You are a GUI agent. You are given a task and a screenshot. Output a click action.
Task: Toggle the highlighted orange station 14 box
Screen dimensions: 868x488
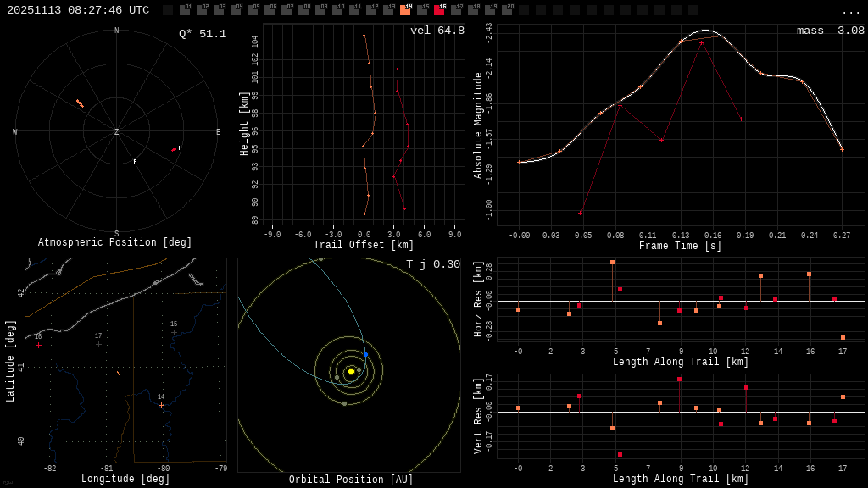point(405,10)
